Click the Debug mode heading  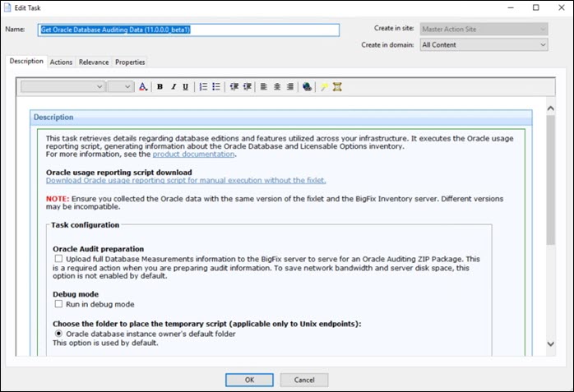76,294
